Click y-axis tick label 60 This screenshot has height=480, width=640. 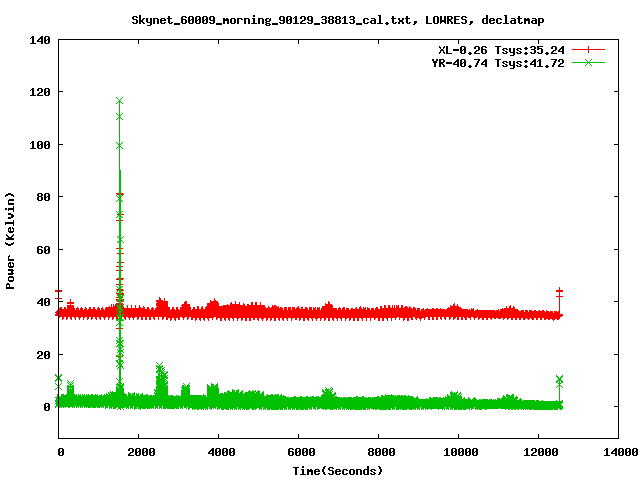click(43, 250)
